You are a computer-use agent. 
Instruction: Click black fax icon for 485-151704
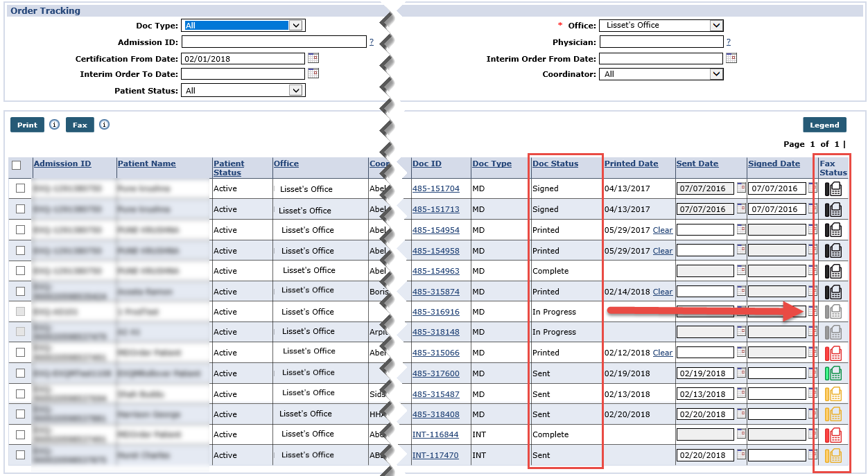(833, 188)
